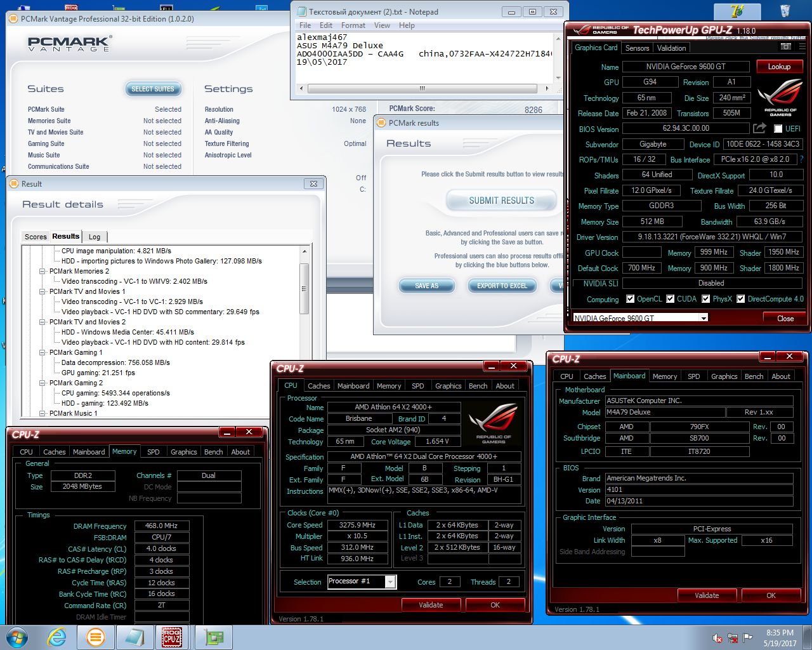Select the ROG CPU-Z taskbar icon
This screenshot has height=650, width=812.
172,637
